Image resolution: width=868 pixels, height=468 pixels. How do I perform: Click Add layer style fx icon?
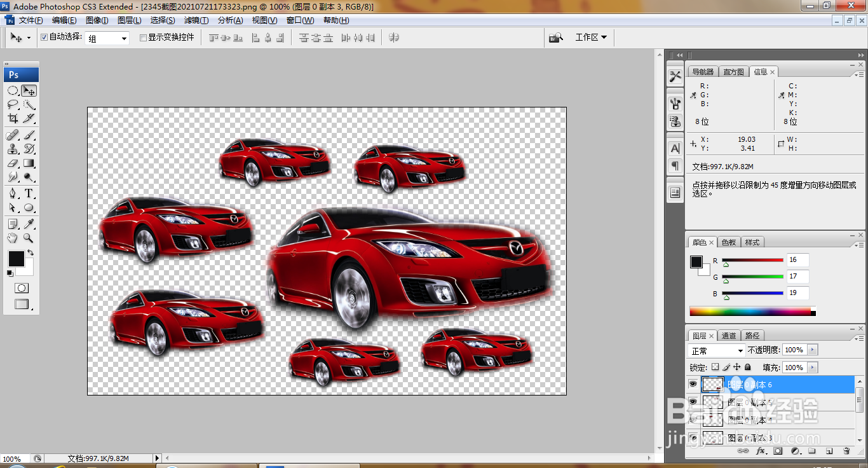point(761,451)
